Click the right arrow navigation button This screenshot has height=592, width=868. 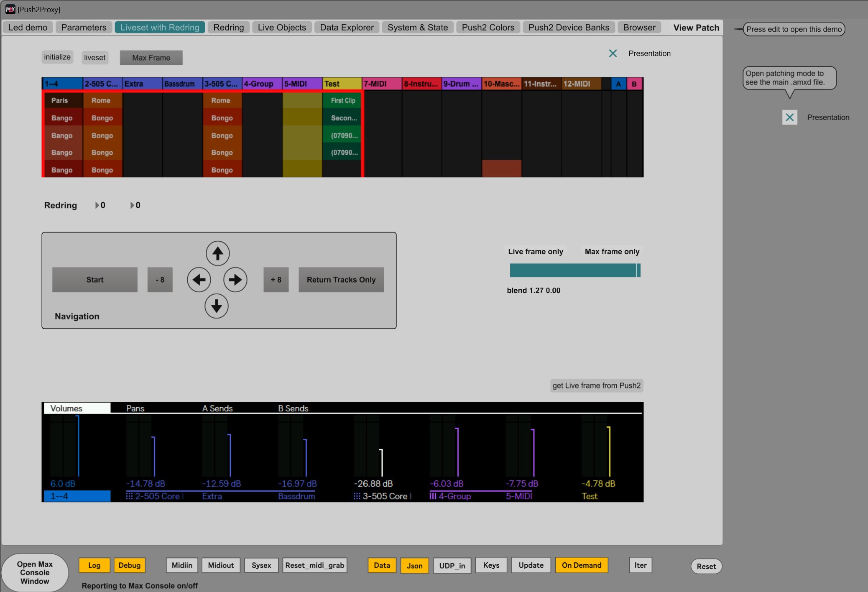[x=235, y=280]
